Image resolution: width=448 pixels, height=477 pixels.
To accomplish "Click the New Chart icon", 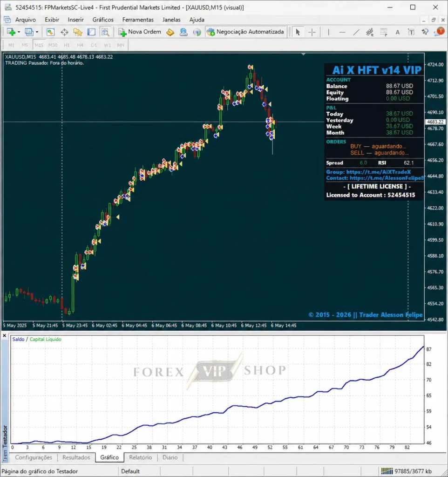I will point(11,32).
